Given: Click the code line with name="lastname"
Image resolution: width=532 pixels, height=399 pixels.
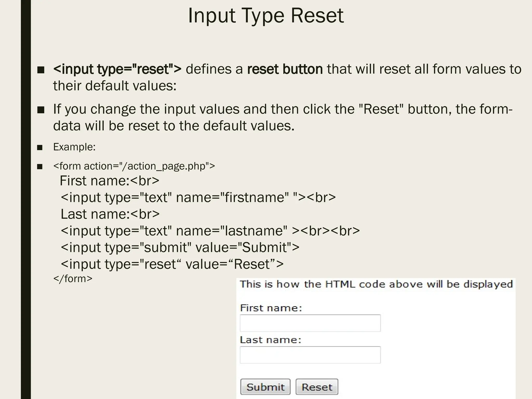Looking at the screenshot, I should click(210, 231).
